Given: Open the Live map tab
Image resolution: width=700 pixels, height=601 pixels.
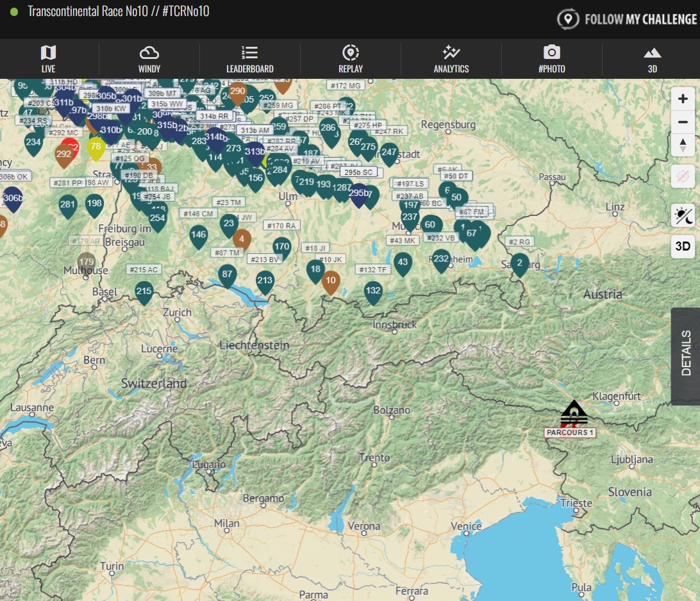Looking at the screenshot, I should (49, 58).
